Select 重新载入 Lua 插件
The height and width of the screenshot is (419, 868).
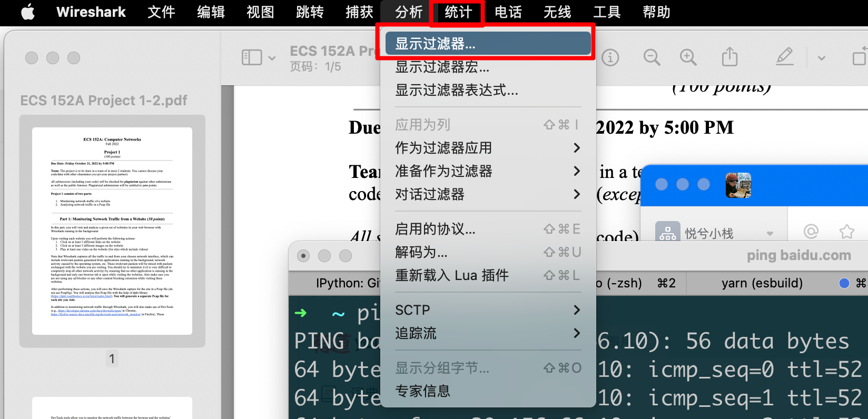click(x=488, y=275)
